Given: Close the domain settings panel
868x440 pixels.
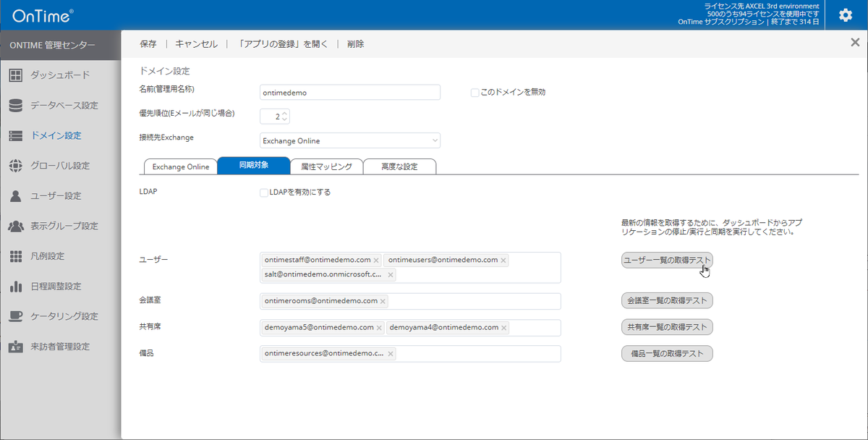Looking at the screenshot, I should [855, 43].
